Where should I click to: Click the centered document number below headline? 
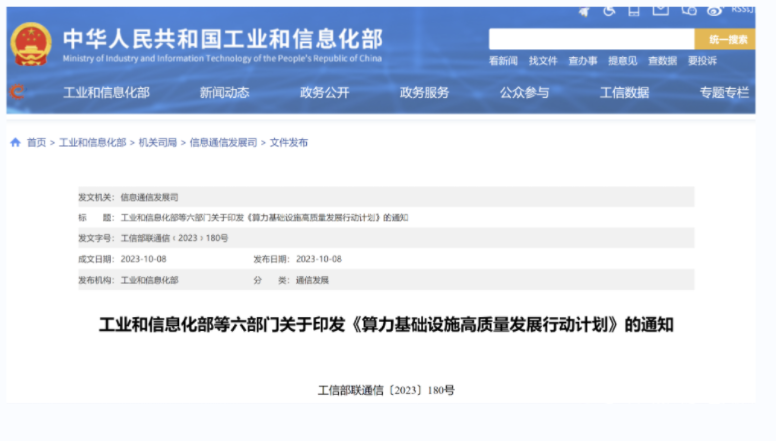tap(386, 391)
